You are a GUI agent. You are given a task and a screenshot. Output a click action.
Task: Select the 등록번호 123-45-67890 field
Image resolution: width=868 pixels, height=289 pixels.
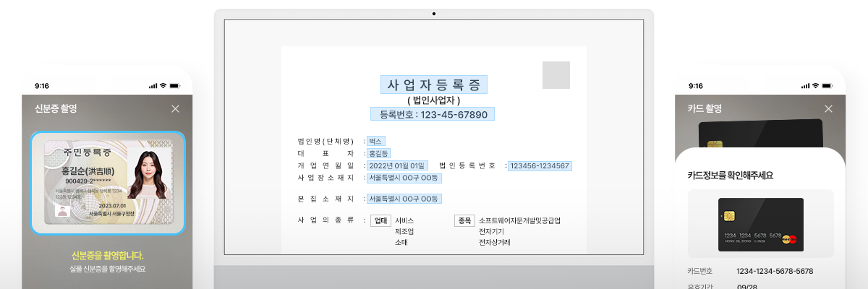433,114
